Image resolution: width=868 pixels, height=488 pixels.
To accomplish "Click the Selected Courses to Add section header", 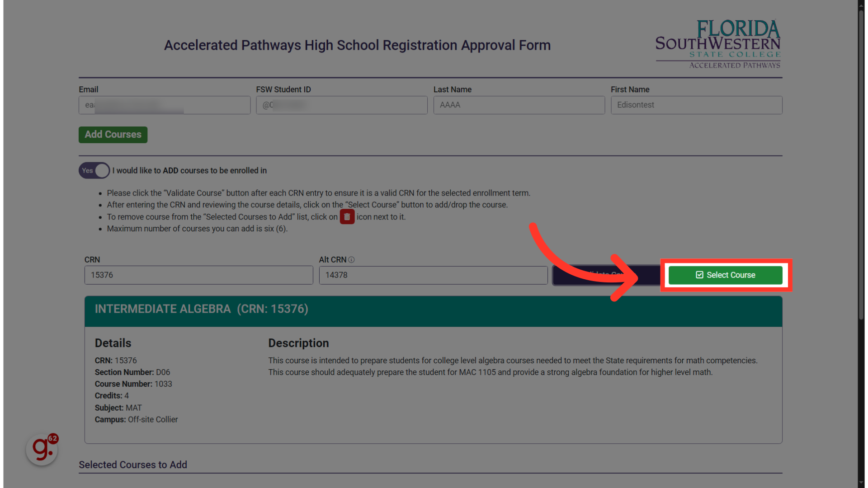I will (x=132, y=465).
